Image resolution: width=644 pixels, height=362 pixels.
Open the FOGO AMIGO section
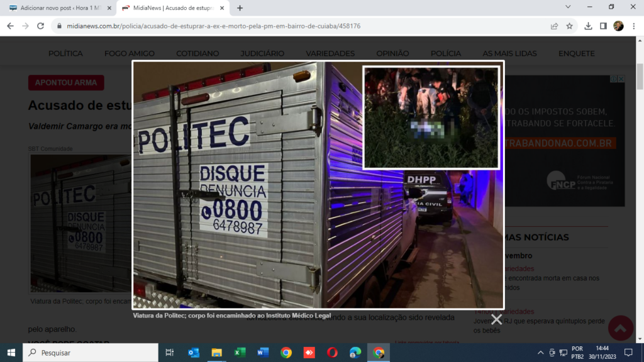click(130, 53)
